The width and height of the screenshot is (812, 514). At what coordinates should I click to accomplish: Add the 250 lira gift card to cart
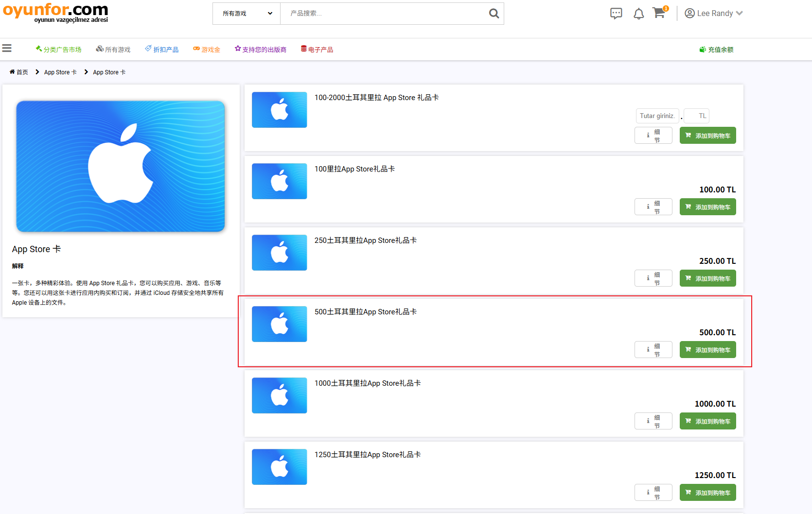[708, 278]
